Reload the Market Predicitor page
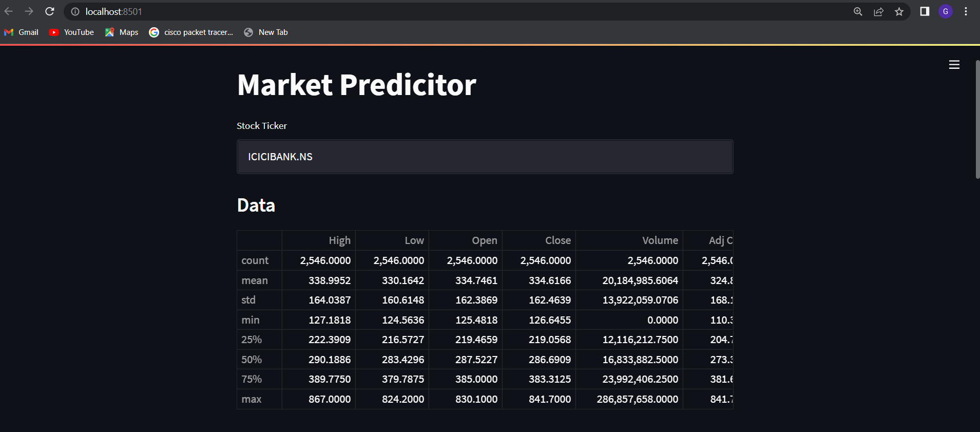This screenshot has width=980, height=432. coord(50,11)
